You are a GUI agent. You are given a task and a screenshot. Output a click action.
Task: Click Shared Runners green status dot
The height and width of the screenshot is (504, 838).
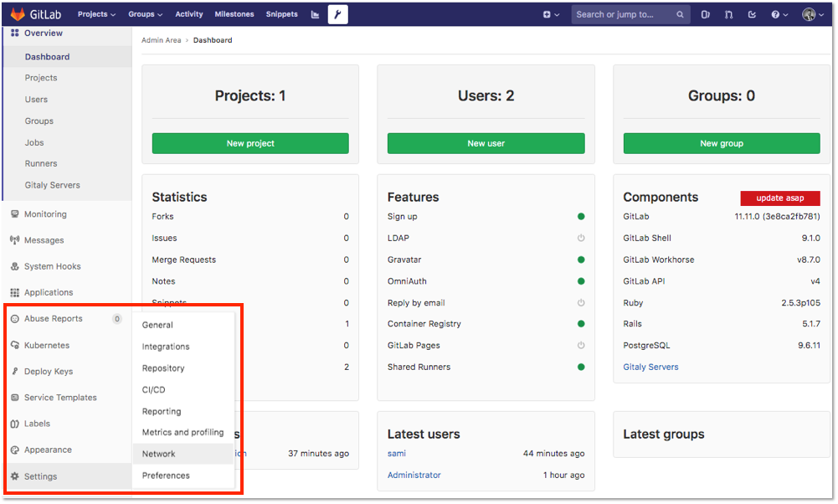click(581, 368)
